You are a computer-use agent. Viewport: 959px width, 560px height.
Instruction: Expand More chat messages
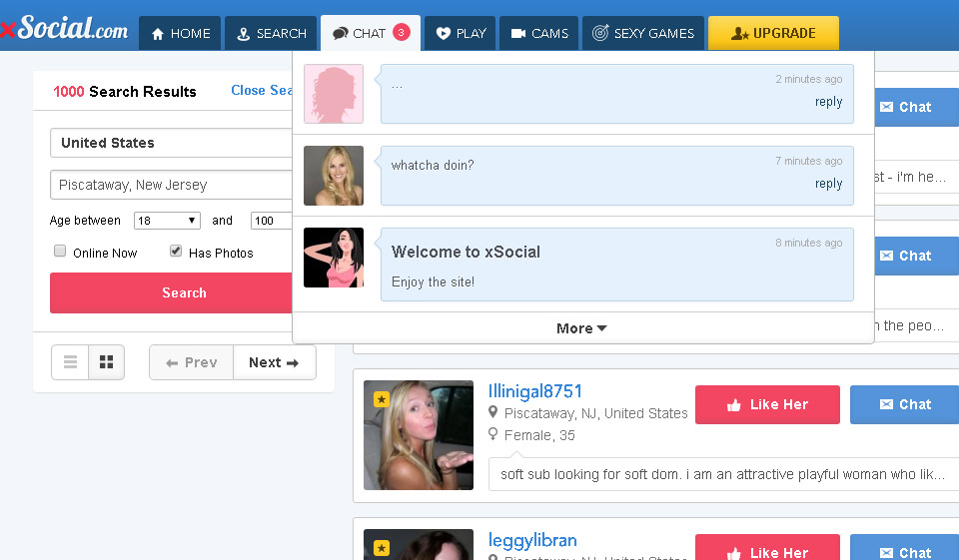[x=581, y=328]
